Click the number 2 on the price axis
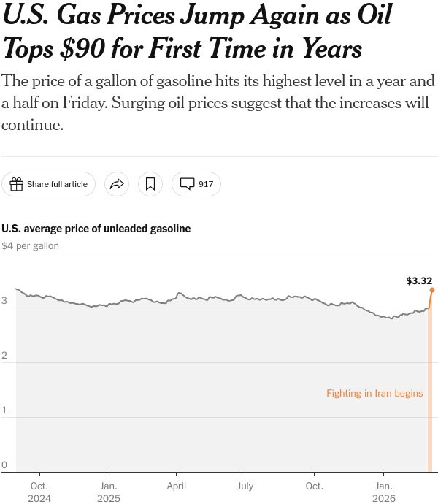 click(x=4, y=356)
